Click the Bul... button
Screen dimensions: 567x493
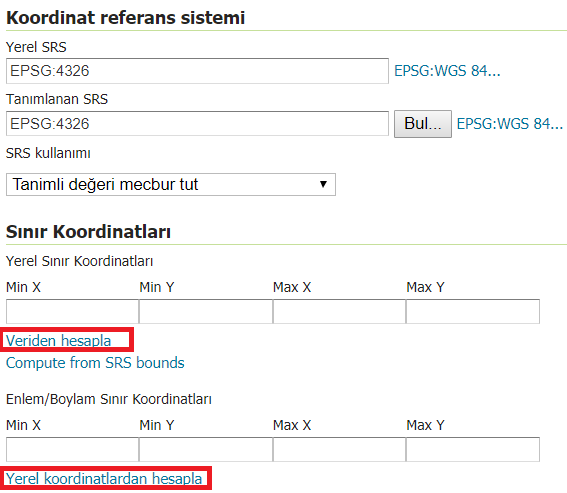pyautogui.click(x=423, y=124)
